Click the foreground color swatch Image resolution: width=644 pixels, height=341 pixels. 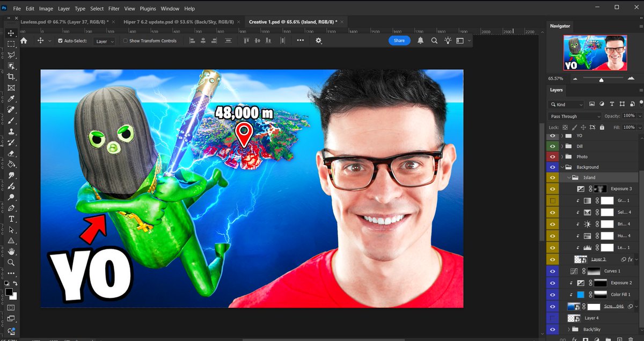tap(9, 293)
